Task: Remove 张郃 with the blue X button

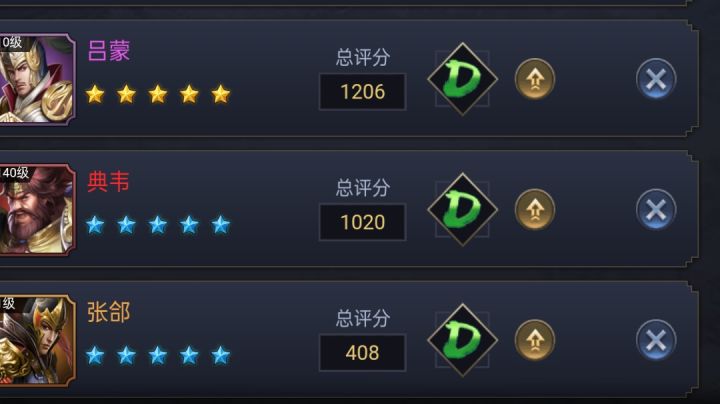Action: (x=656, y=340)
